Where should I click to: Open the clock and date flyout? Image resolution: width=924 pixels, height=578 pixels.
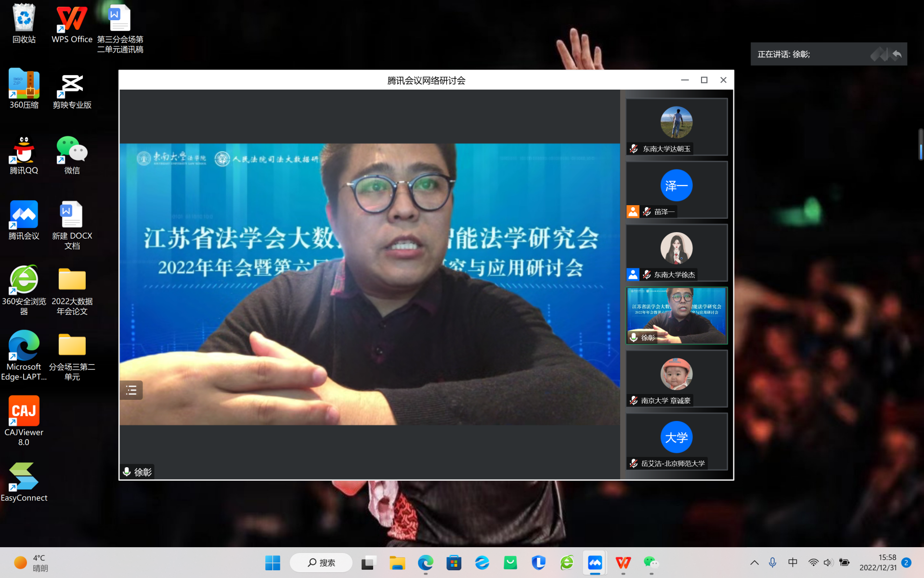point(878,563)
